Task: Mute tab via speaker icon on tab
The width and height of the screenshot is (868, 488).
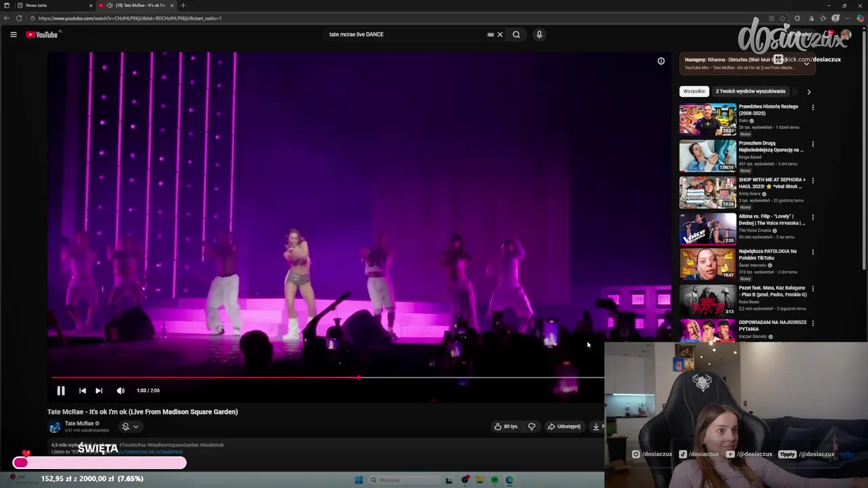Action: point(109,5)
